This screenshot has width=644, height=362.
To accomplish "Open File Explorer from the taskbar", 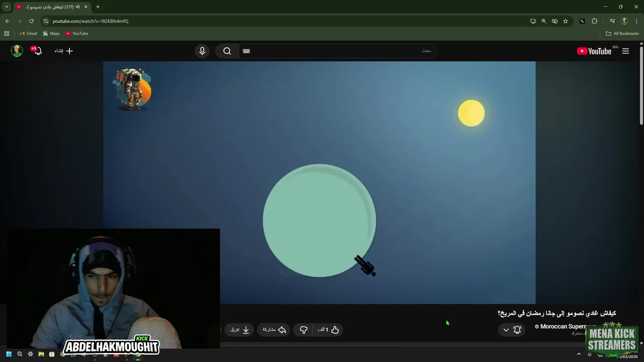I will 41,354.
